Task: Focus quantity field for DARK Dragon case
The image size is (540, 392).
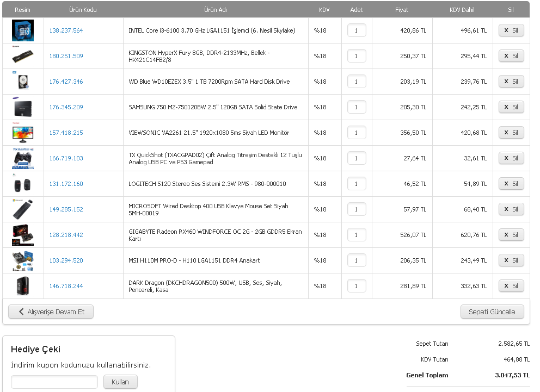Action: [x=357, y=286]
